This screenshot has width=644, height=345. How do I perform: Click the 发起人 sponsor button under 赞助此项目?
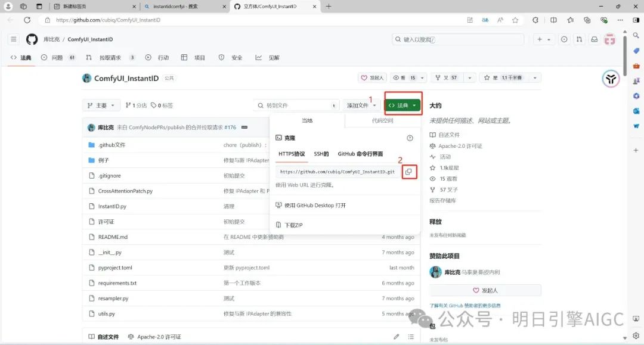(485, 290)
